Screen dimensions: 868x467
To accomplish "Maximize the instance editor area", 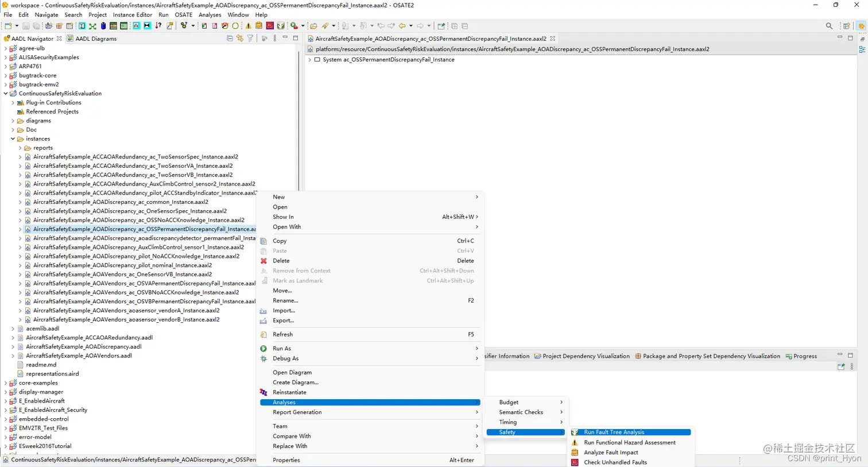I will tap(850, 38).
